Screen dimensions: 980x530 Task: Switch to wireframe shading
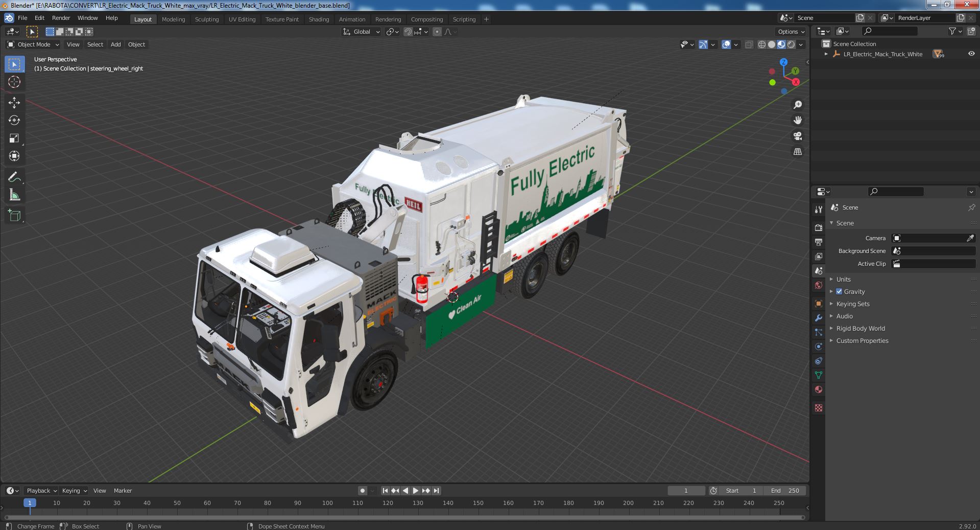(762, 44)
